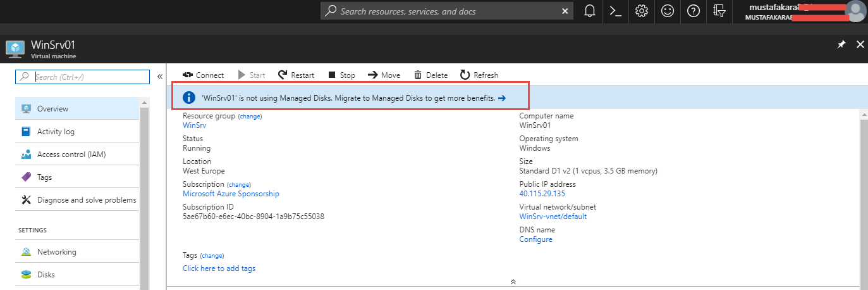Open the WinSrv resource group link

click(194, 125)
